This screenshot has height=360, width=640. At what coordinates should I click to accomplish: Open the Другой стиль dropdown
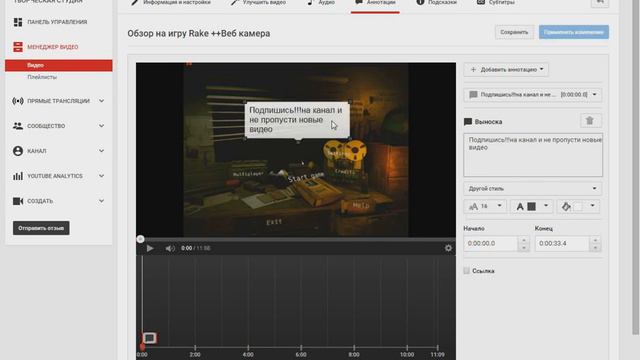(x=533, y=189)
